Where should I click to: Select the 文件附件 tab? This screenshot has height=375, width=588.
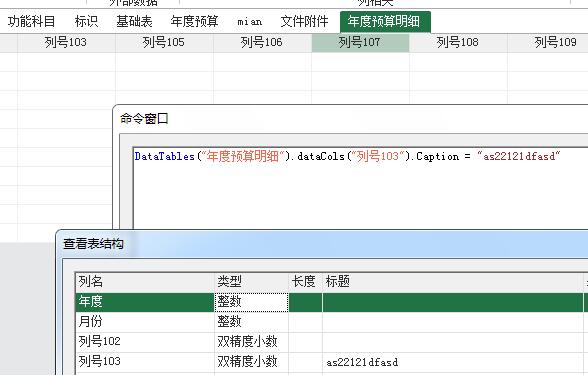[304, 21]
